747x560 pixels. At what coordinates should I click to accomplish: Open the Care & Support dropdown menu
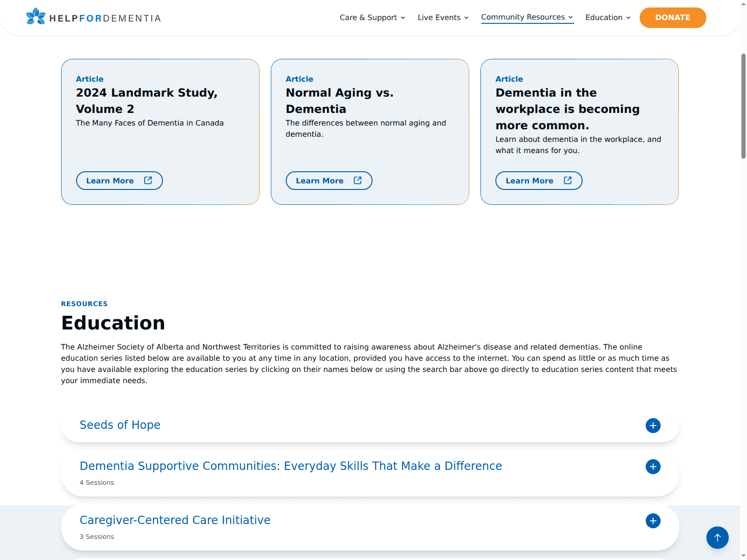(372, 17)
